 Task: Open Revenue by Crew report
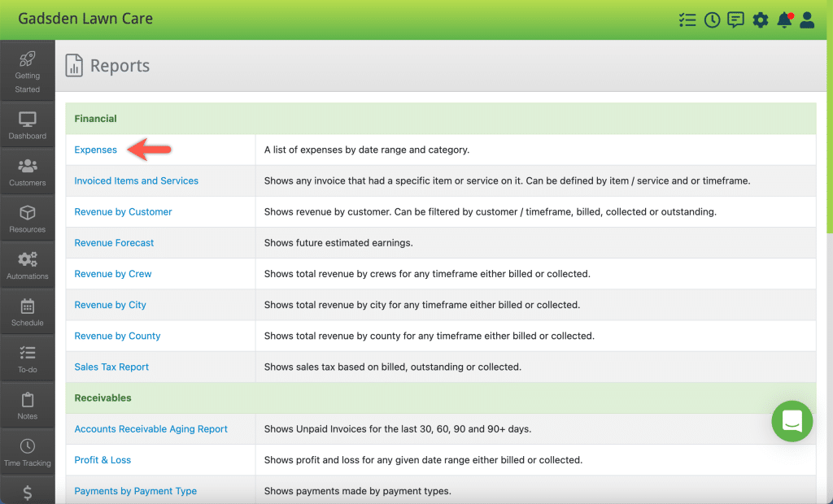pos(113,274)
